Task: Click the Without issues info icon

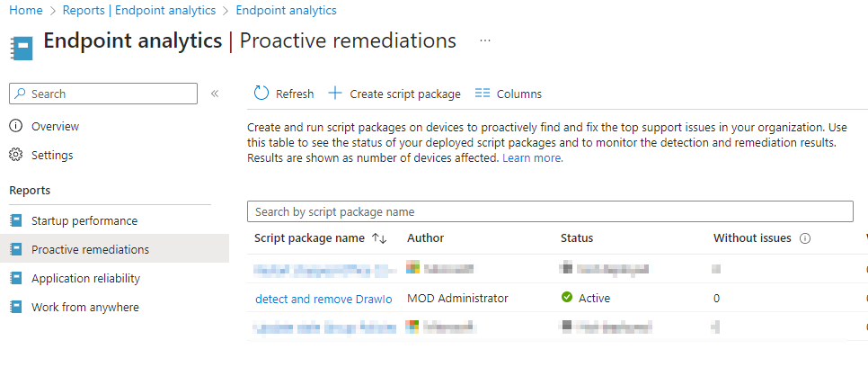Action: (x=805, y=238)
